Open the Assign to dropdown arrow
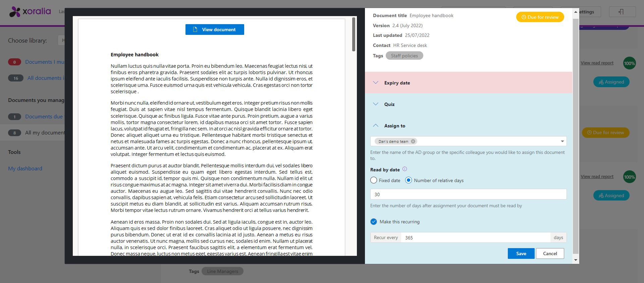Viewport: 644px width, 283px height. point(562,141)
